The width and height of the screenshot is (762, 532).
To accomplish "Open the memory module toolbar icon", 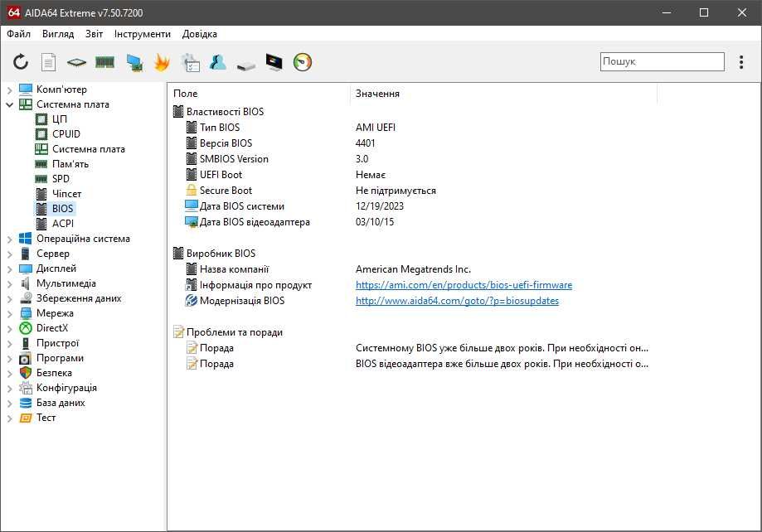I will pos(104,62).
